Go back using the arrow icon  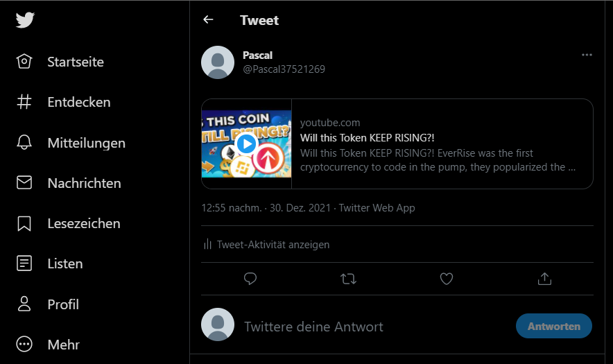[208, 19]
